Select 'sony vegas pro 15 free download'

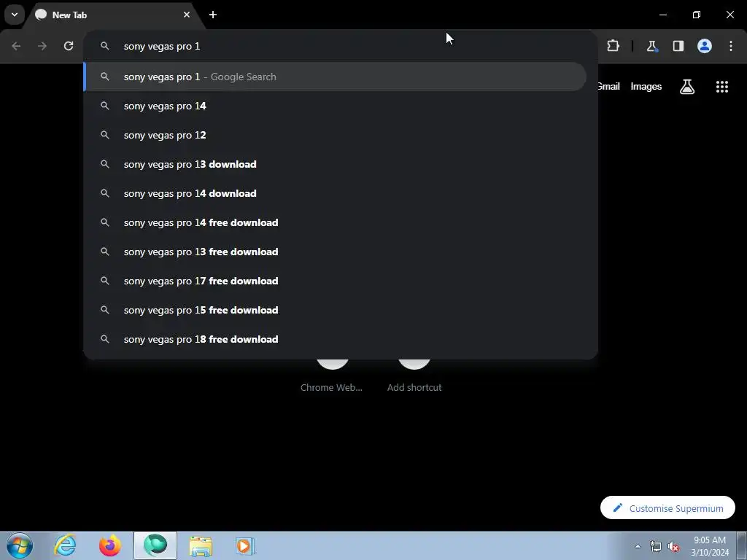point(335,310)
